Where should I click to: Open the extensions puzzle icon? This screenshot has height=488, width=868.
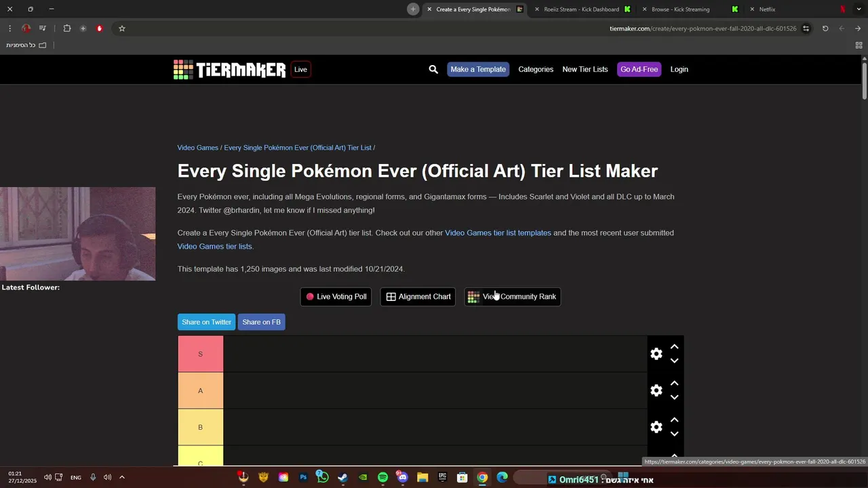[67, 28]
